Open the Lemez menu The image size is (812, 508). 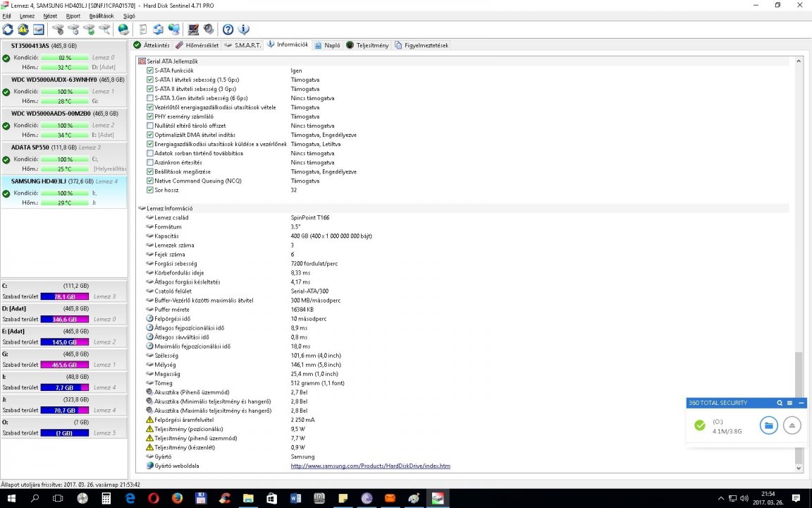click(x=27, y=16)
